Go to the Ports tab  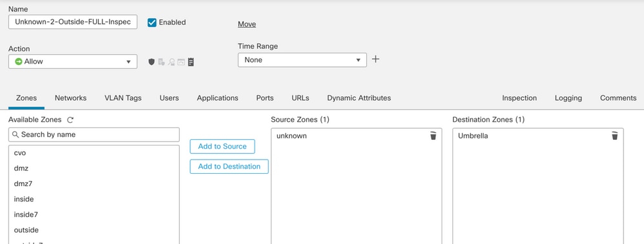(x=265, y=98)
